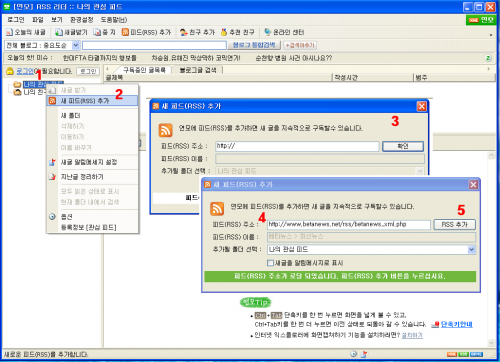The height and width of the screenshot is (362, 500).
Task: Switch to the 구독중인 글목록 tab
Action: pos(144,70)
